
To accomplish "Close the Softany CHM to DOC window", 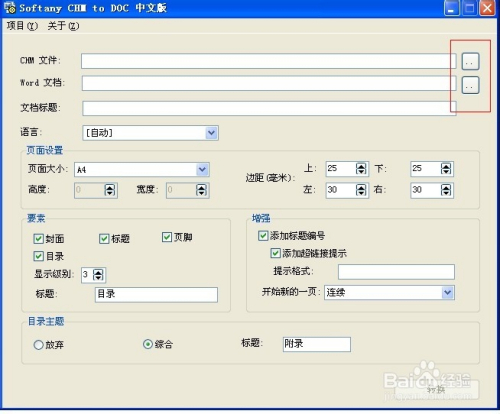I will pyautogui.click(x=487, y=8).
